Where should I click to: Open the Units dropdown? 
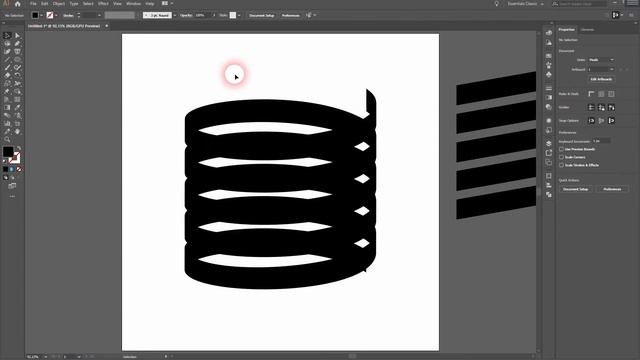[601, 60]
